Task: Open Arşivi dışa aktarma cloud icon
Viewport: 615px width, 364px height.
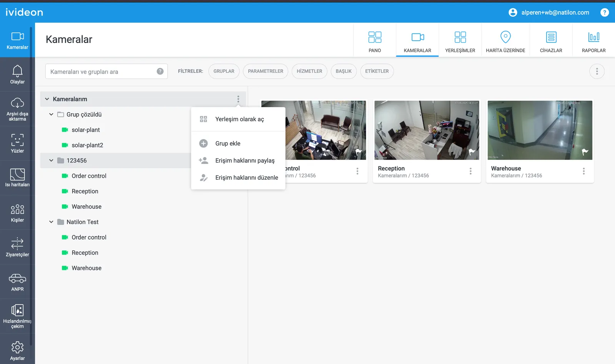Action: (x=17, y=109)
